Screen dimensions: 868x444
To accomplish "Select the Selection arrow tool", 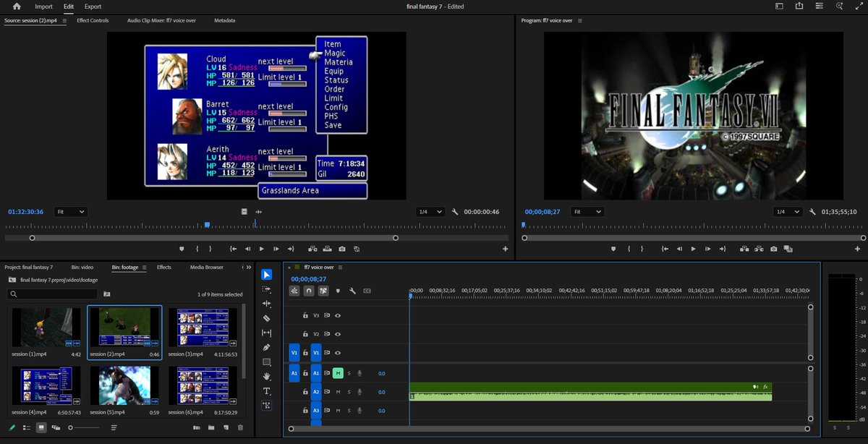I will pos(266,274).
